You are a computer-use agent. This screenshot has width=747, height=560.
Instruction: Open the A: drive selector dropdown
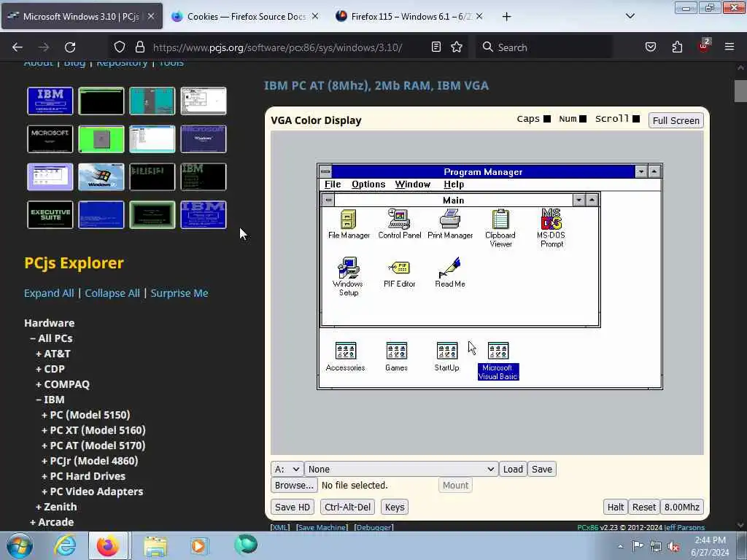287,469
